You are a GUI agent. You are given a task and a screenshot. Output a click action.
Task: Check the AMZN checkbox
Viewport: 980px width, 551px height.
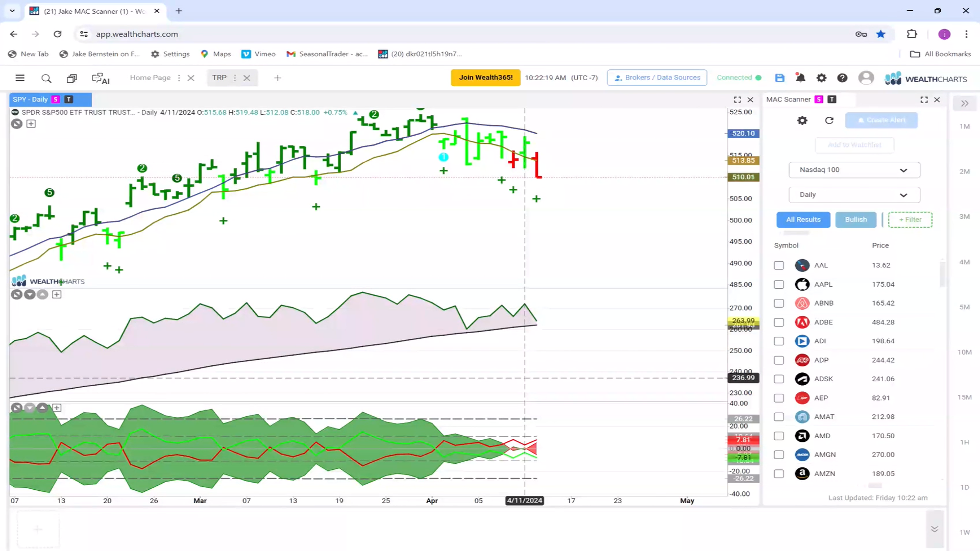[x=779, y=473]
